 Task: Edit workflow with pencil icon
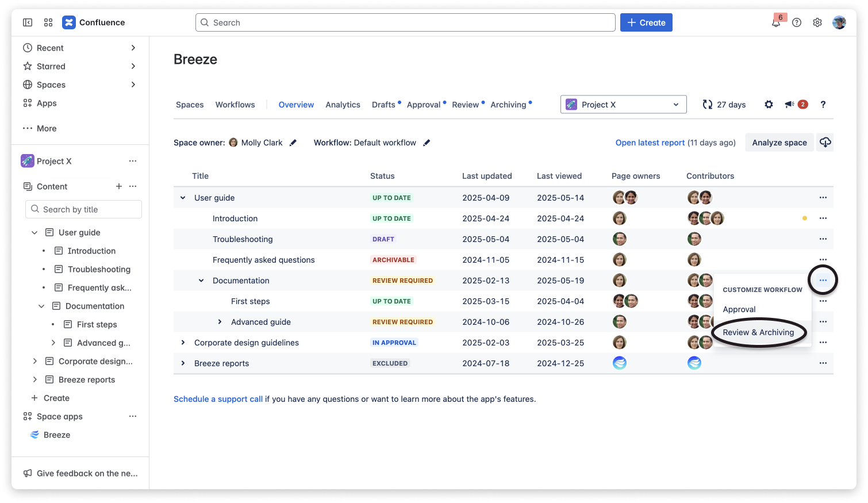coord(427,143)
